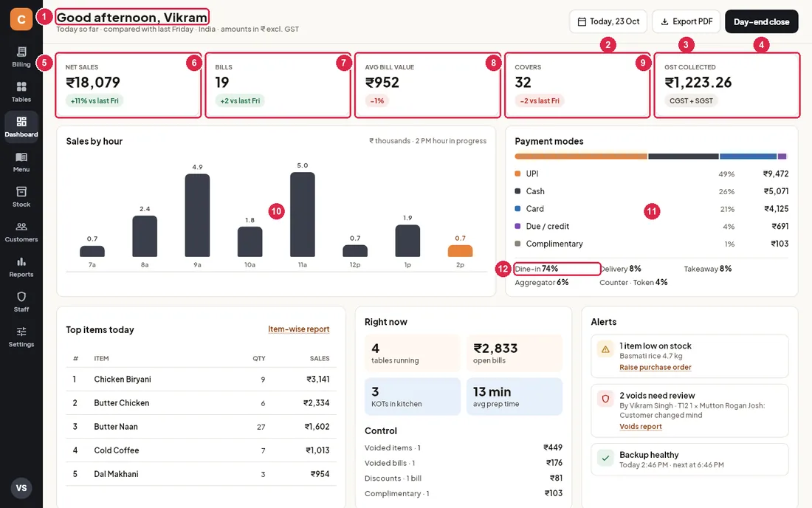Open the Today, 23 Oct date picker

click(x=608, y=21)
